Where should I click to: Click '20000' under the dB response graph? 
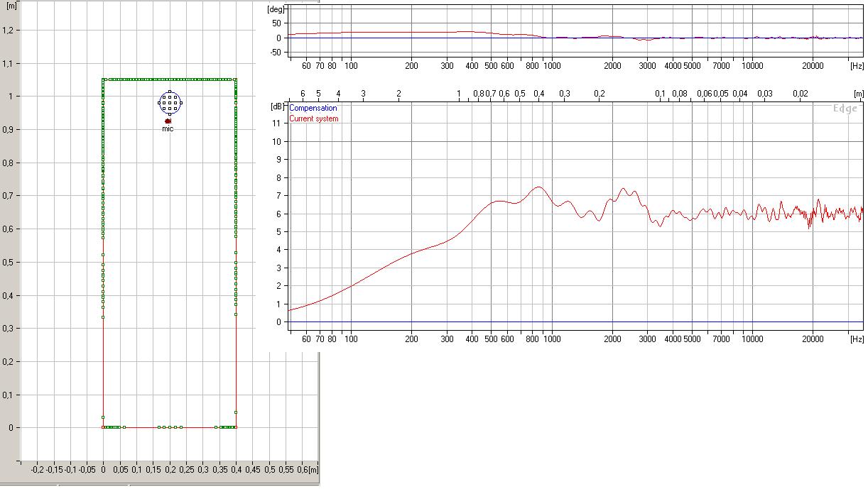[813, 340]
